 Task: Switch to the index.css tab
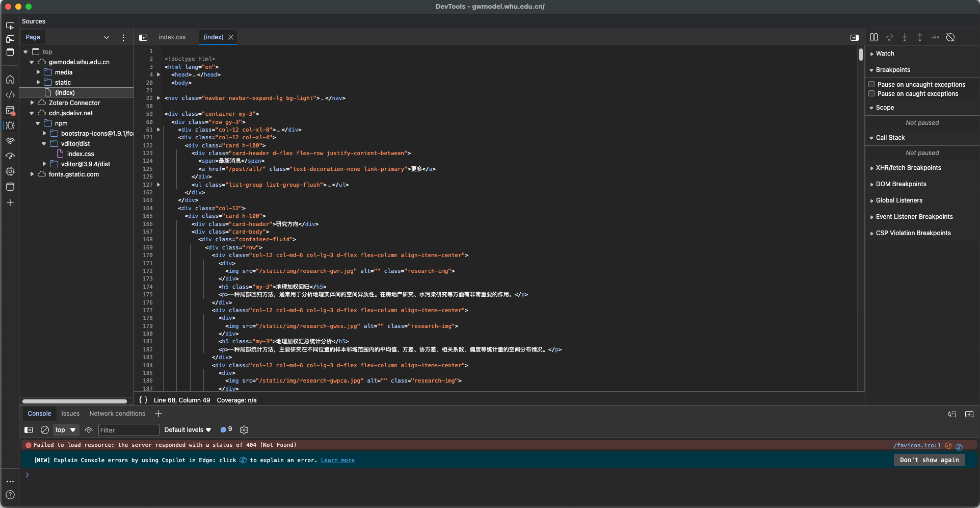click(x=172, y=37)
